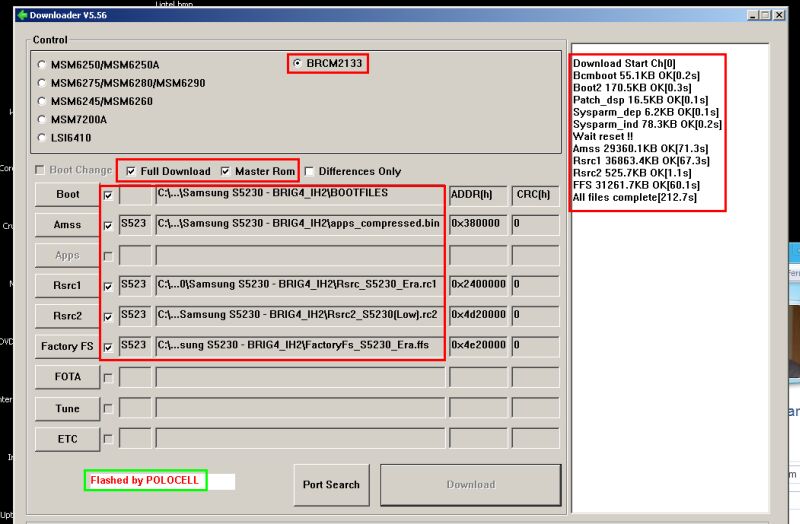The image size is (800, 524).
Task: Click the Rsrc2 file browse button
Action: tap(67, 316)
